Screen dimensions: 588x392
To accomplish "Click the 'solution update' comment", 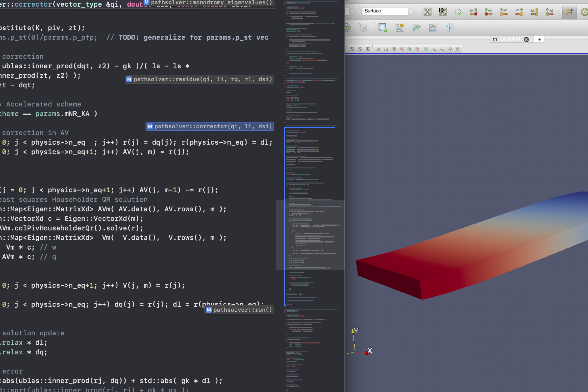I will tap(33, 333).
